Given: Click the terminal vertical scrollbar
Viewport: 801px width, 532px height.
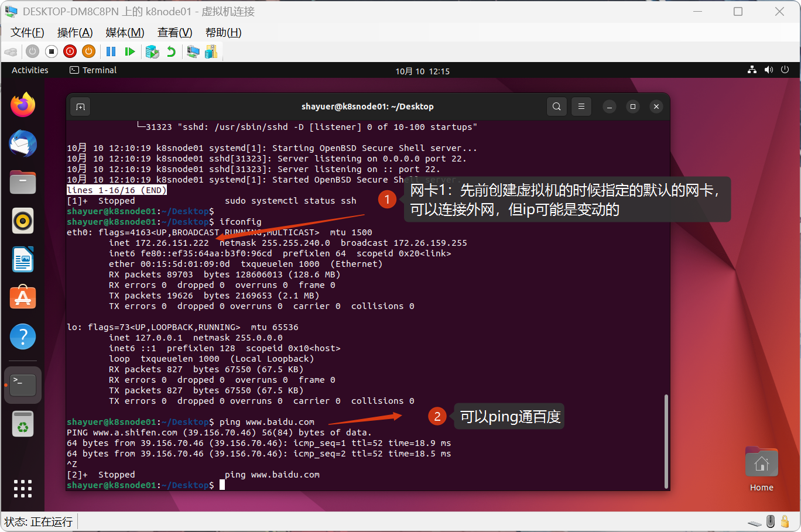Looking at the screenshot, I should (x=666, y=441).
